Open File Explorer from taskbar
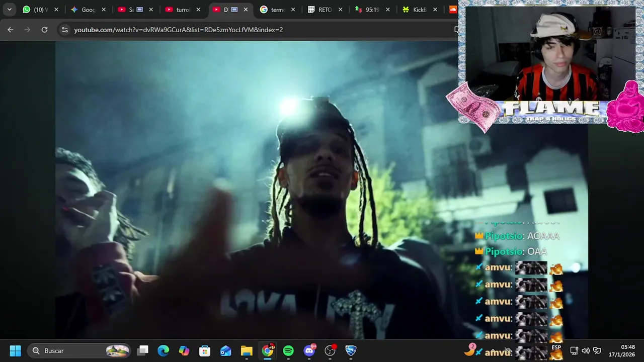This screenshot has width=644, height=362. point(247,350)
